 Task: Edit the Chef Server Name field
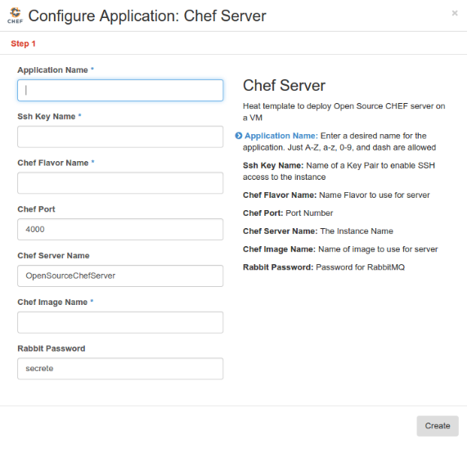pos(120,276)
